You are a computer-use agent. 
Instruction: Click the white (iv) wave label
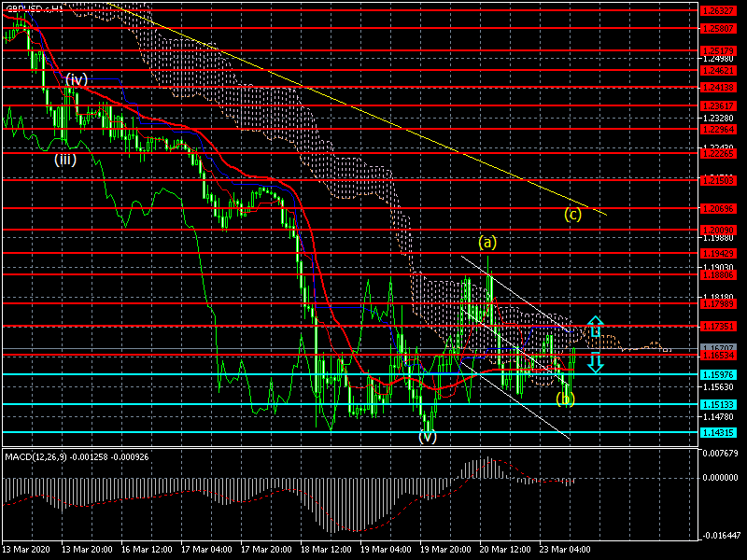click(77, 79)
